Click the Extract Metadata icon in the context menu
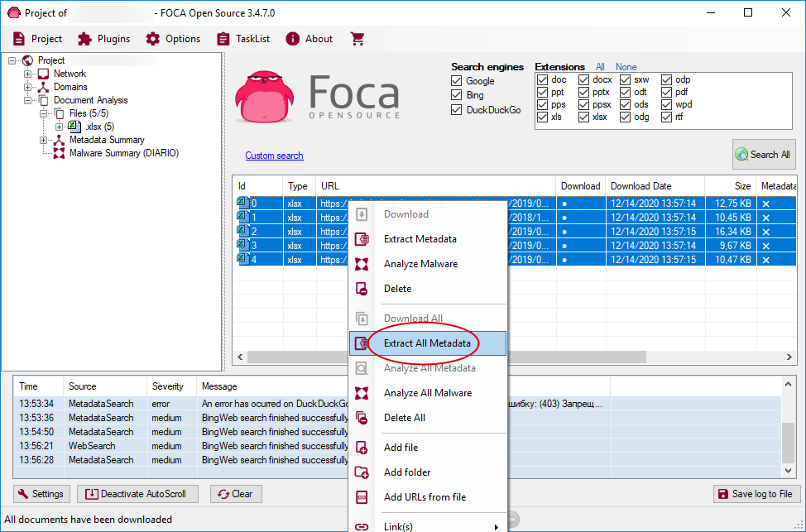The width and height of the screenshot is (806, 532). point(362,239)
